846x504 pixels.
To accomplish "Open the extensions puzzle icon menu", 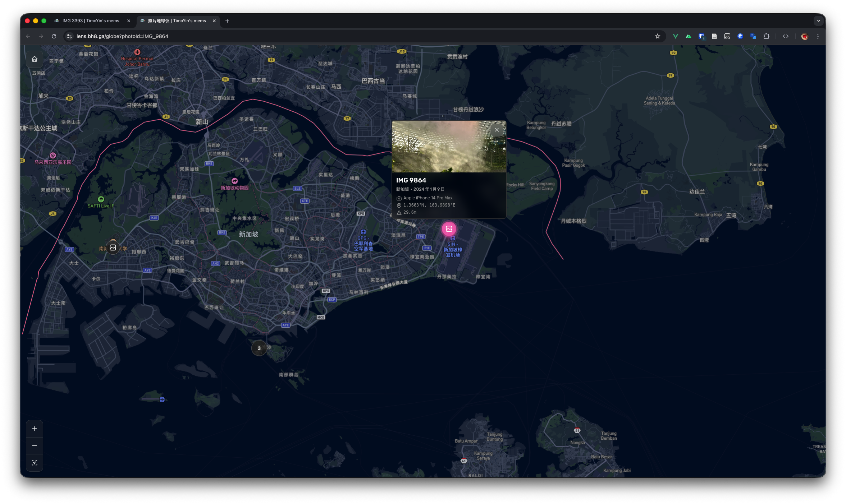I will pos(766,36).
